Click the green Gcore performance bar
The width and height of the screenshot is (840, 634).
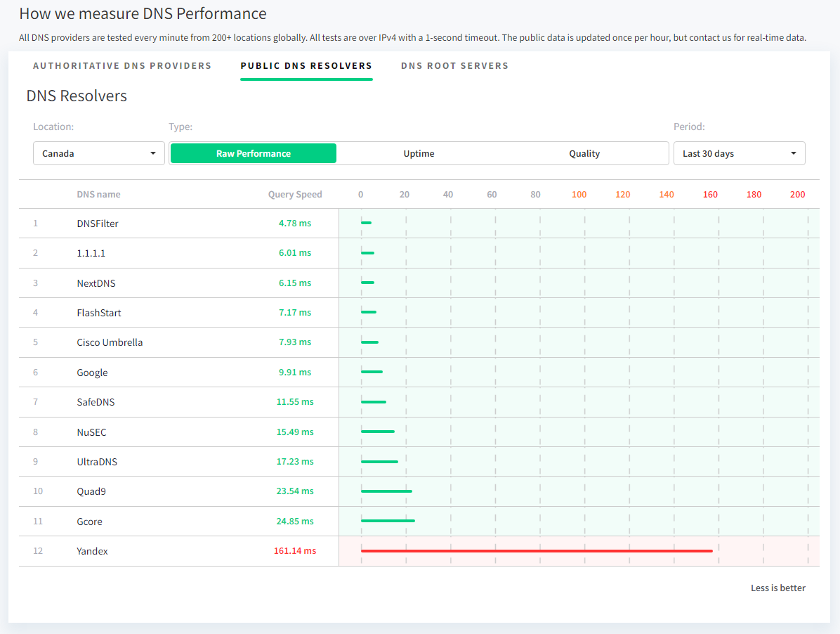point(388,520)
